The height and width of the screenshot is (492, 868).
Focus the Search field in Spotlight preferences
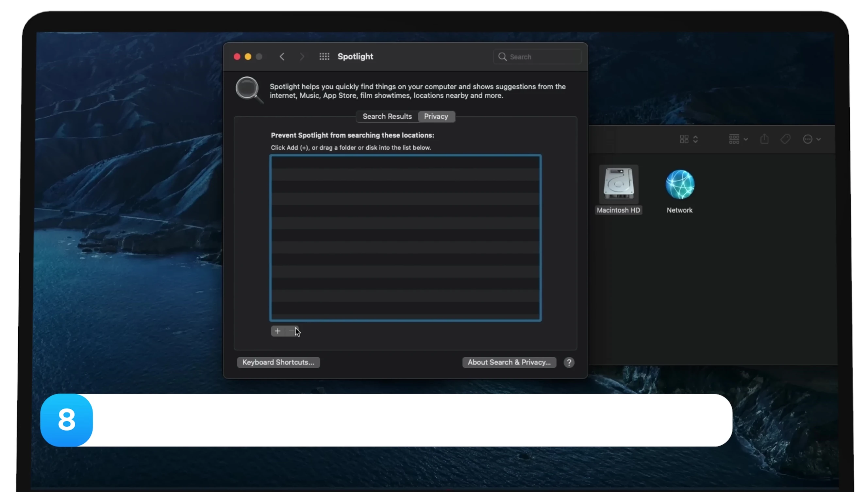point(537,57)
